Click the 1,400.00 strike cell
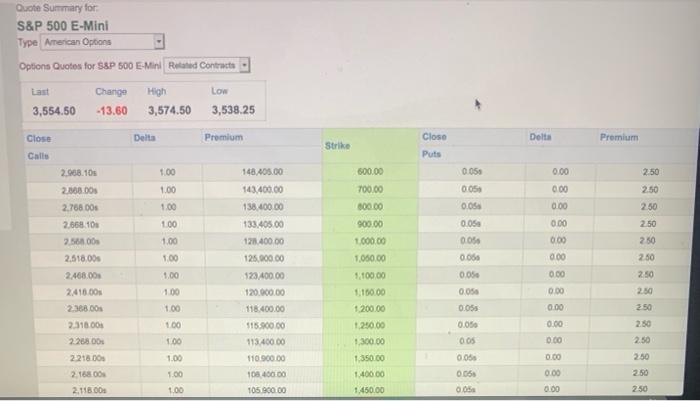 [x=369, y=374]
